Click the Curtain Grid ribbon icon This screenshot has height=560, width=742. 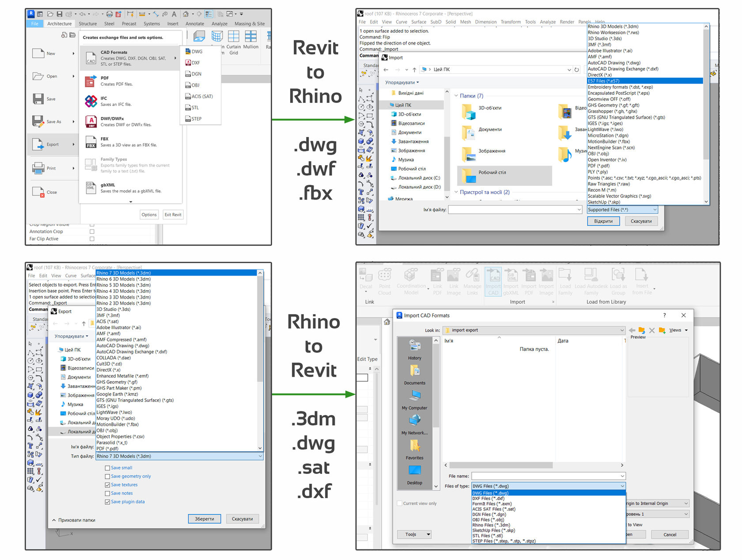click(234, 37)
